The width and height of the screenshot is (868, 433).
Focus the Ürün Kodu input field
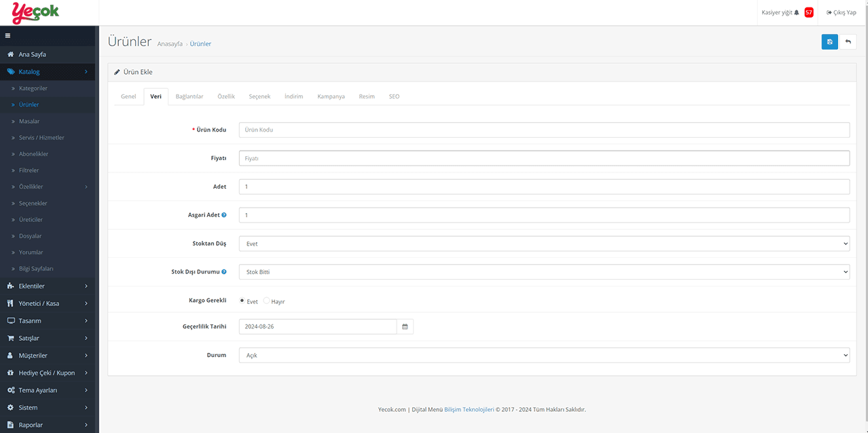(544, 130)
